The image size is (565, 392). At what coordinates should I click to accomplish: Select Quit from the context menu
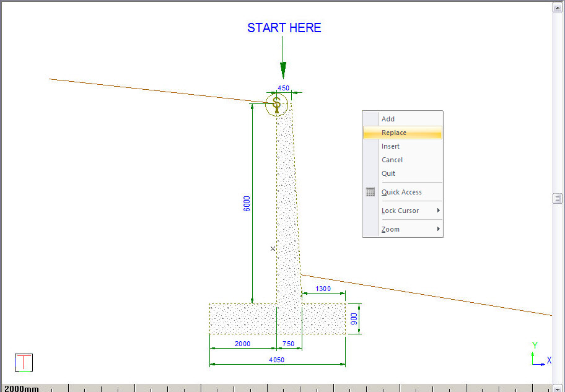click(x=388, y=173)
